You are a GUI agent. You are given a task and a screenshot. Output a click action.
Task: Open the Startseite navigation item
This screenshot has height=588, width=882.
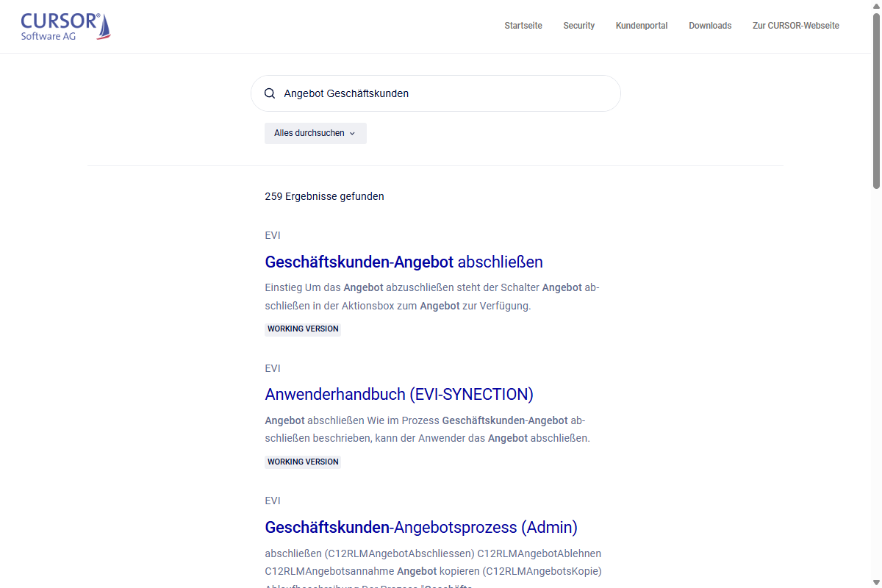click(523, 26)
